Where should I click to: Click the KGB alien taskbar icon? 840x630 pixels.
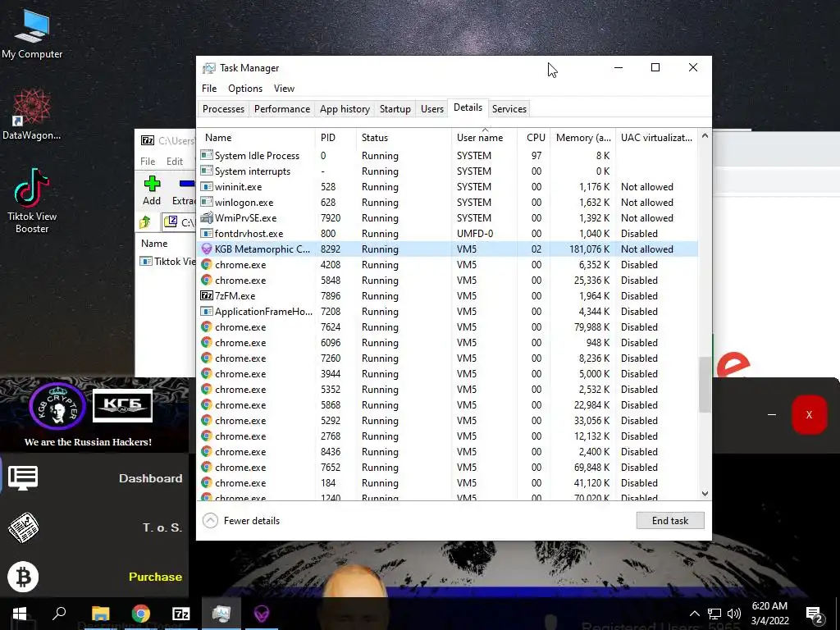pyautogui.click(x=262, y=614)
